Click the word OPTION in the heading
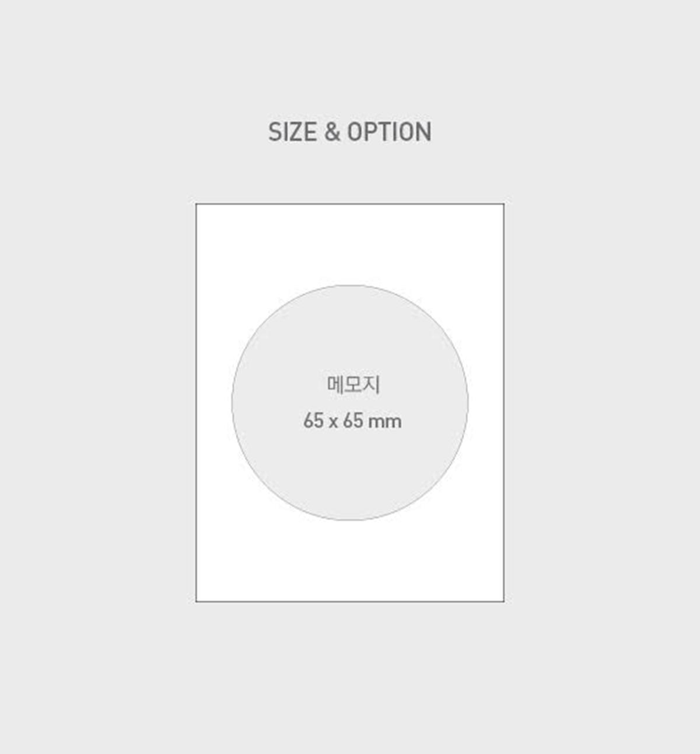This screenshot has height=754, width=700. pos(389,132)
